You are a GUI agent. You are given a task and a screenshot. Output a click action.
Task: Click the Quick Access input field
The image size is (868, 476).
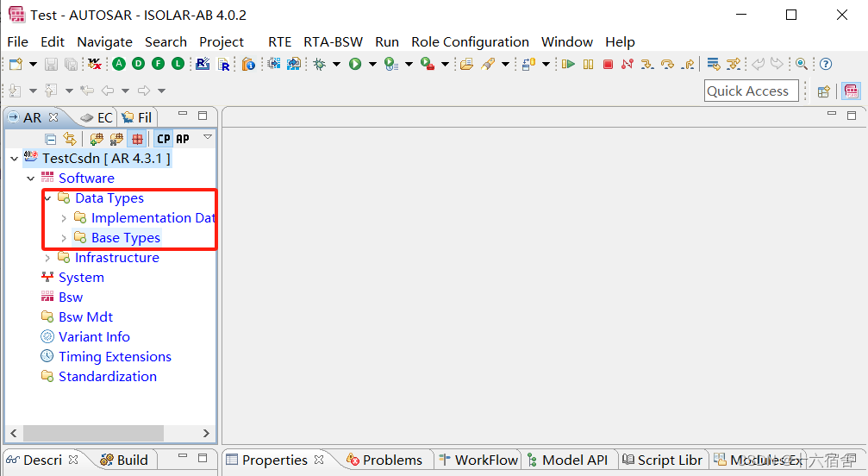[751, 91]
